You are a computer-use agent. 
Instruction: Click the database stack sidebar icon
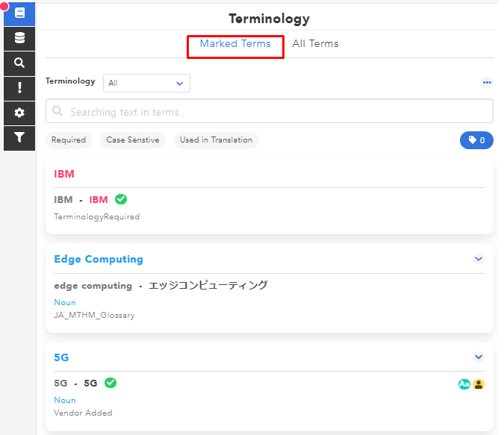19,38
